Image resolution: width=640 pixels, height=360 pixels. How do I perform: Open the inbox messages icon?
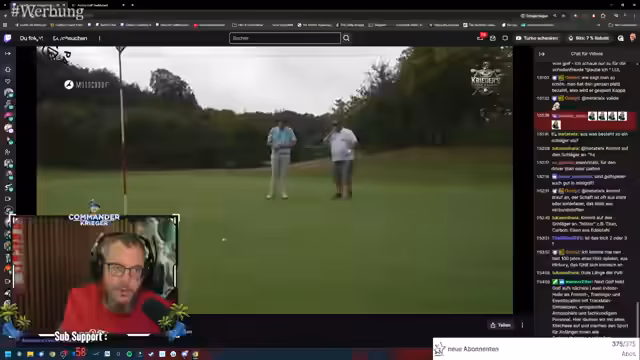[493, 38]
